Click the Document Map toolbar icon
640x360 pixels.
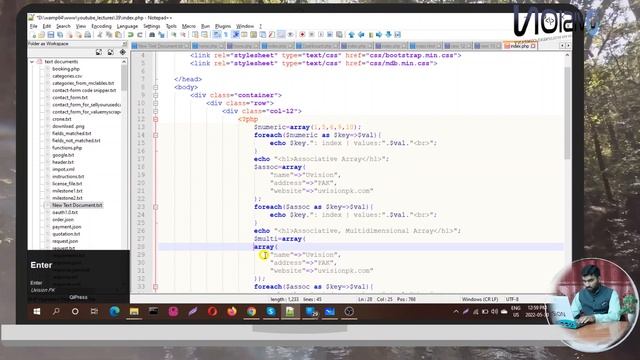tap(253, 35)
